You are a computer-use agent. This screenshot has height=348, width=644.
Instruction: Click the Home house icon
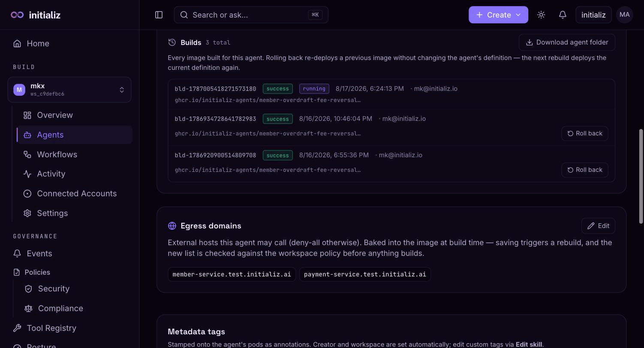point(17,44)
